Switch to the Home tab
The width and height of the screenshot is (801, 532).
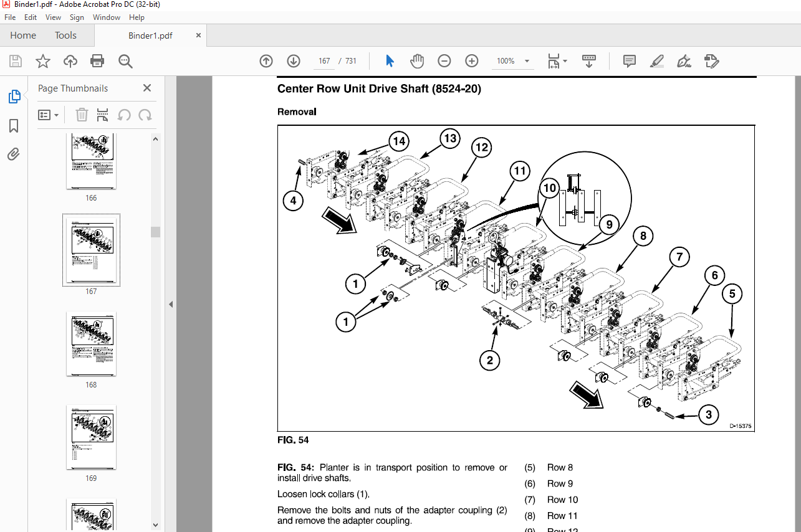(23, 36)
